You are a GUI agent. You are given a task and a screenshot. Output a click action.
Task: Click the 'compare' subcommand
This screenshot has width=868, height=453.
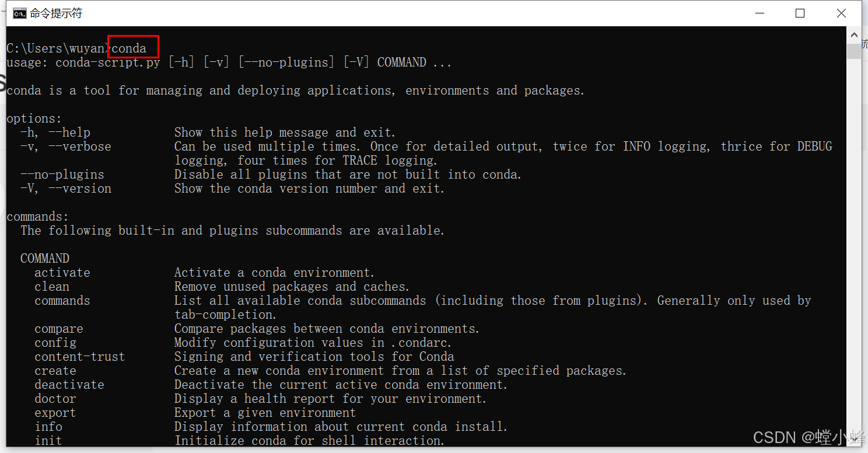pos(59,329)
